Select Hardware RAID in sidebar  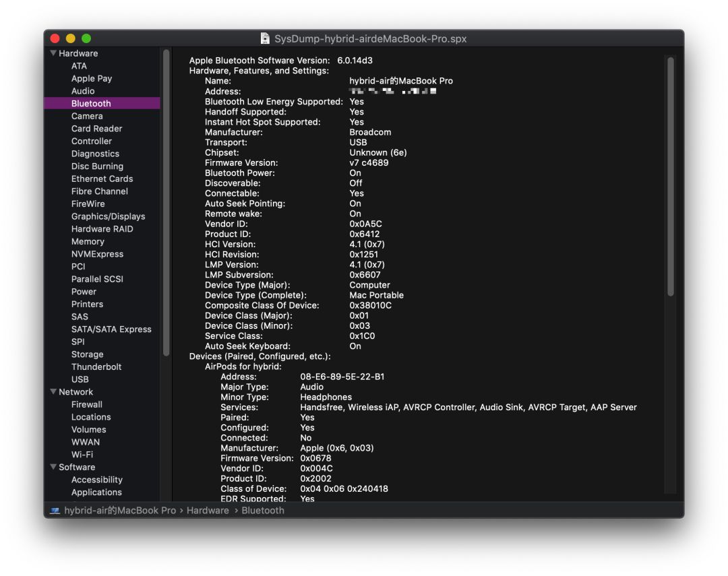pyautogui.click(x=102, y=229)
